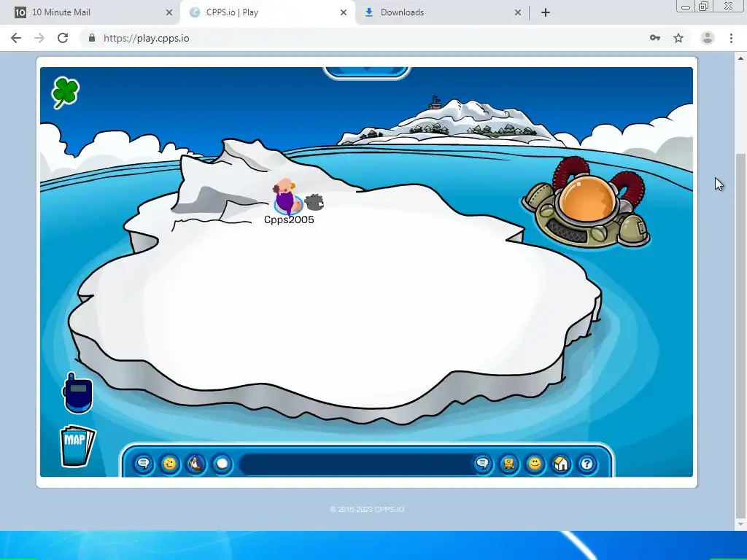Click the address bar URL
747x560 pixels.
coord(146,38)
